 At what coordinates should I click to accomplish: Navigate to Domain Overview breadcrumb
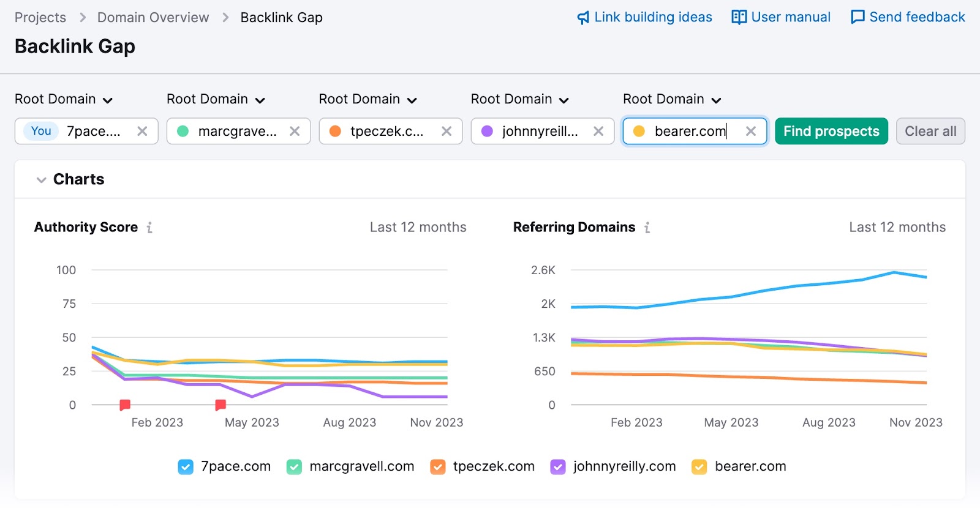(153, 17)
